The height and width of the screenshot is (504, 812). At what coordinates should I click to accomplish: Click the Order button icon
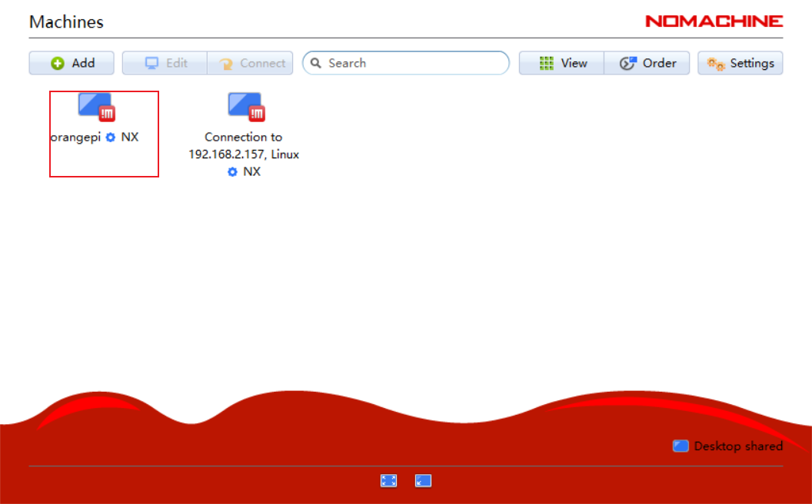[628, 63]
